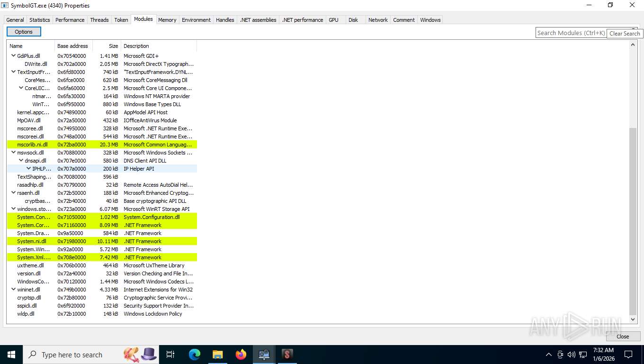This screenshot has width=644, height=364.
Task: Open the .NET performance tab
Action: (303, 20)
